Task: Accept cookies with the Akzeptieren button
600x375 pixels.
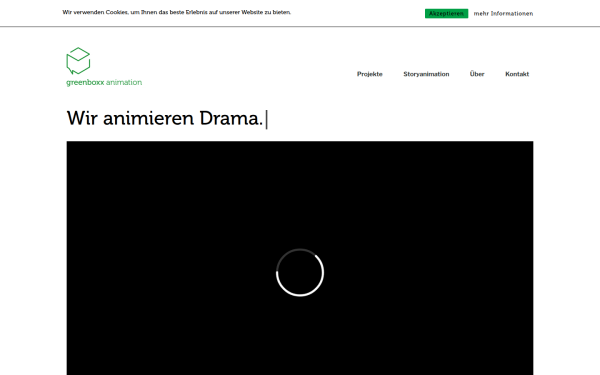Action: [446, 13]
